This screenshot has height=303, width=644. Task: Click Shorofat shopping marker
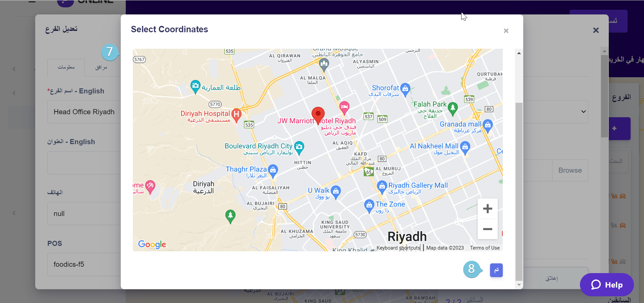tap(405, 89)
